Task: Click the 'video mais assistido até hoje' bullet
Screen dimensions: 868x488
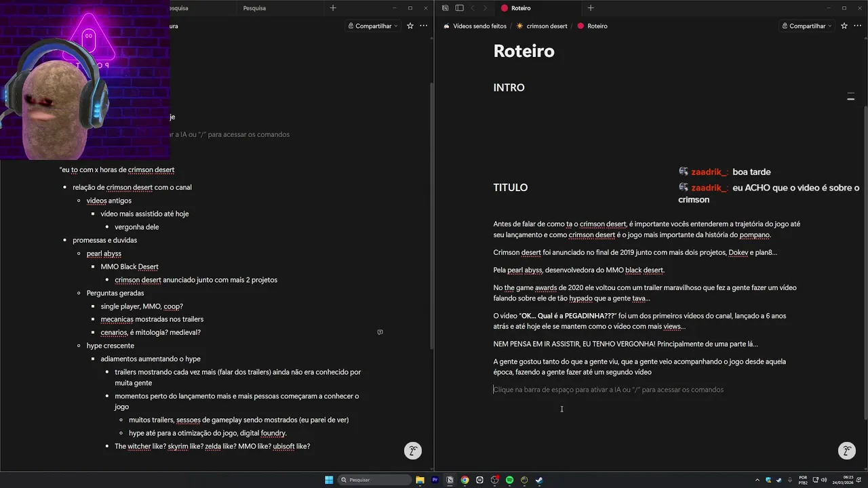Action: (x=144, y=213)
